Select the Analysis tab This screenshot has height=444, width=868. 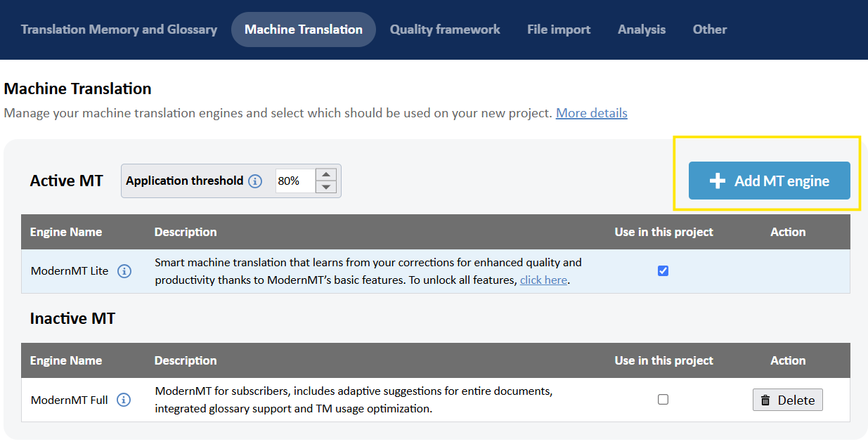pos(641,29)
